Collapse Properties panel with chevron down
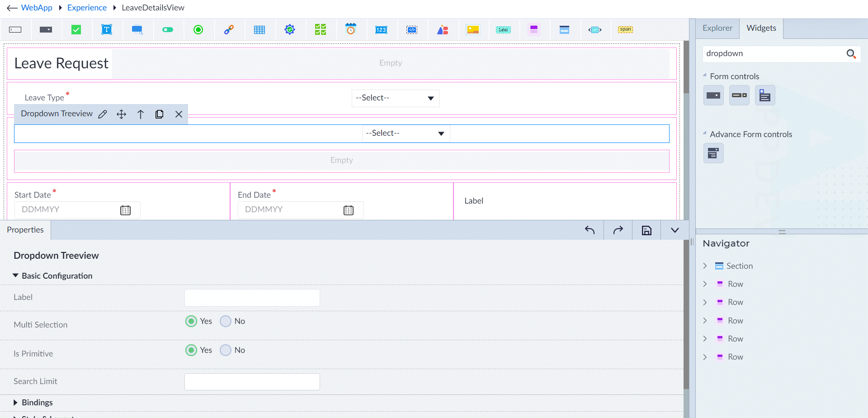 coord(675,230)
